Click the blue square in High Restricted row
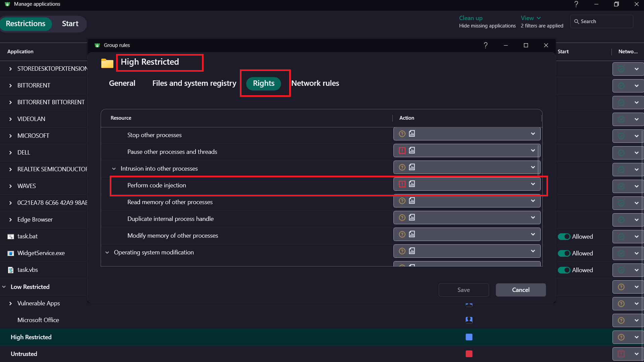Viewport: 644px width, 362px height. 469,337
